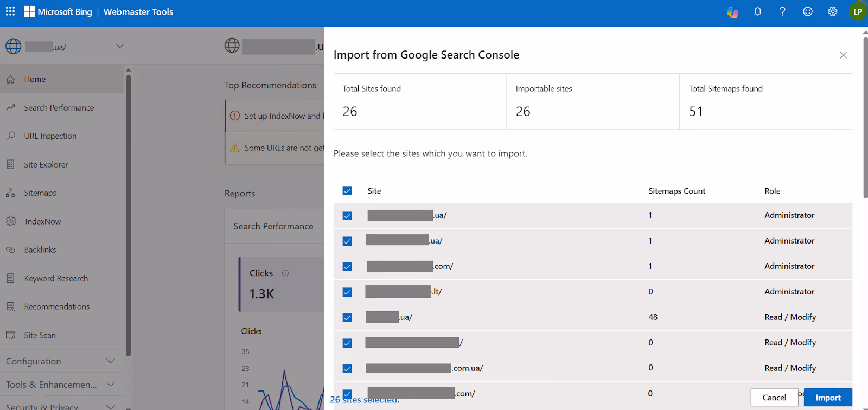The width and height of the screenshot is (868, 410).
Task: Click the Site Scan icon
Action: click(10, 335)
